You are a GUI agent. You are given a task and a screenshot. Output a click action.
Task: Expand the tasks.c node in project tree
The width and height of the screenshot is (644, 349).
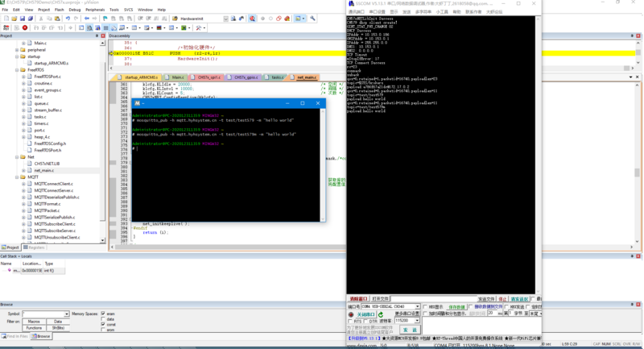(23, 117)
